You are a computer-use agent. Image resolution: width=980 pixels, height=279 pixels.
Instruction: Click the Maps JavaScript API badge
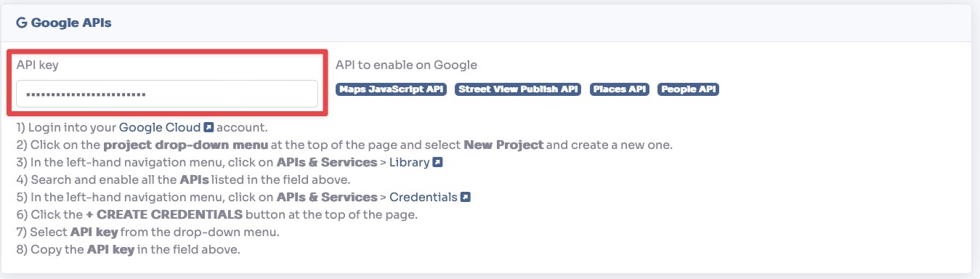coord(391,89)
